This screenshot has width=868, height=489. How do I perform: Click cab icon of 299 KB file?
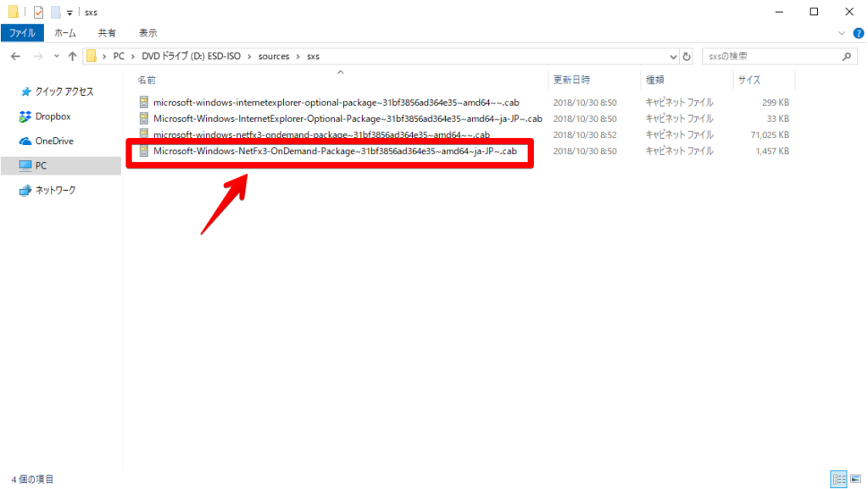point(144,103)
